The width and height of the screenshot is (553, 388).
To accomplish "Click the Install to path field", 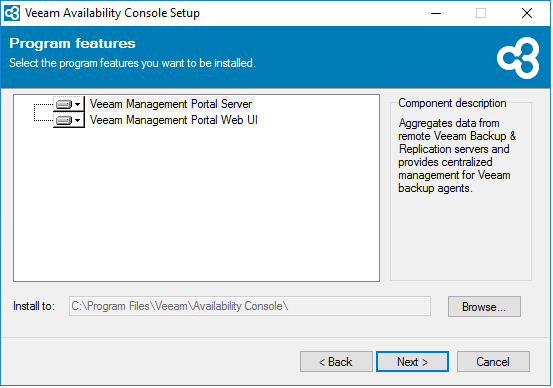I will click(x=250, y=306).
